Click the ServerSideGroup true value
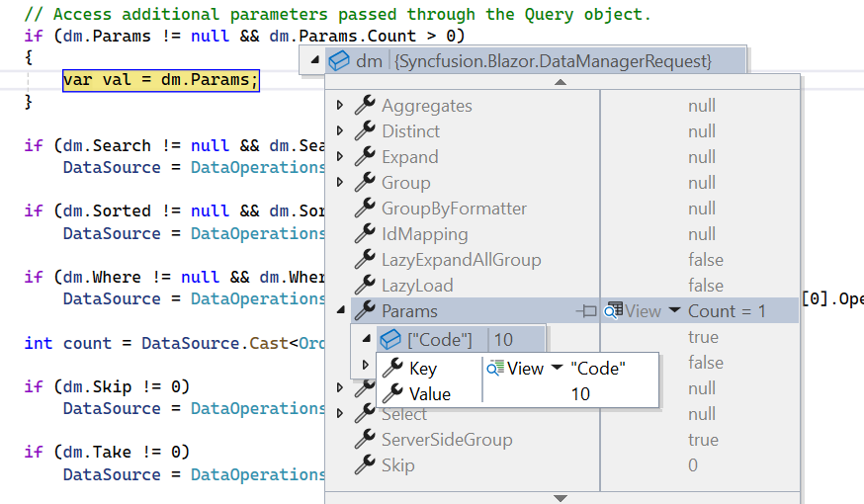The image size is (864, 504). [x=703, y=440]
